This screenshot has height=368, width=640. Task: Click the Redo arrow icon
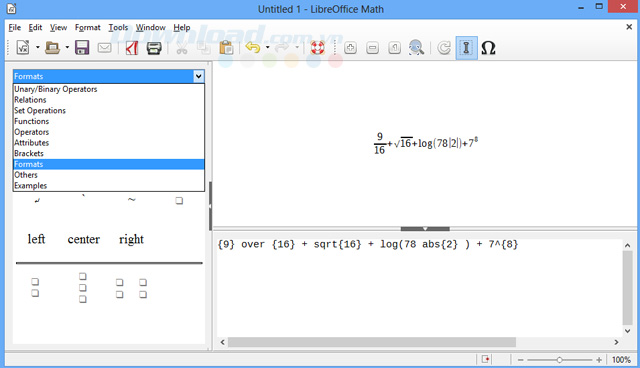pyautogui.click(x=282, y=48)
